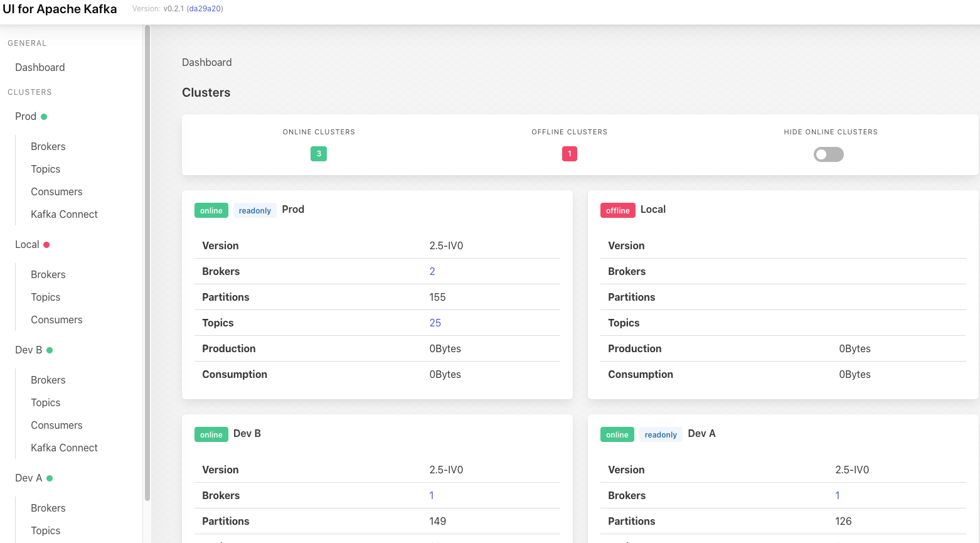Follow the da29a20 version link
The height and width of the screenshot is (543, 980).
click(x=204, y=8)
